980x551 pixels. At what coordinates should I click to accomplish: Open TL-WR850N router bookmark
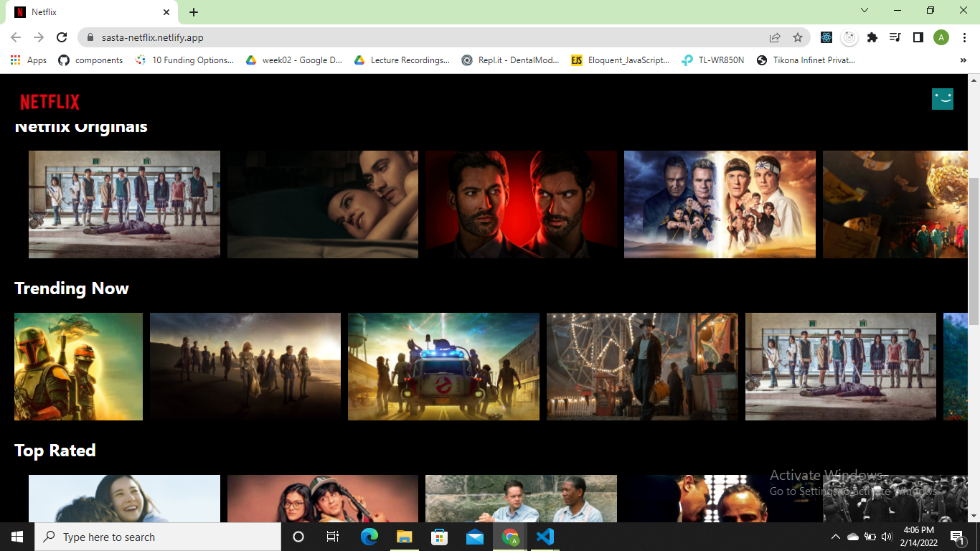[x=713, y=60]
